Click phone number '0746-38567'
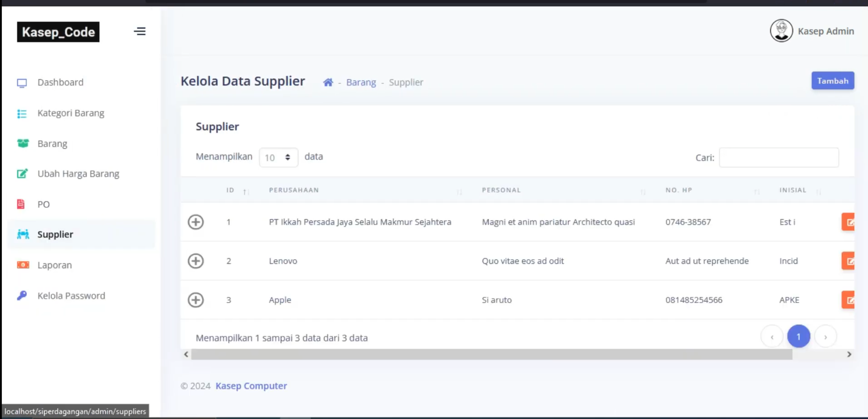868x419 pixels. click(x=688, y=222)
